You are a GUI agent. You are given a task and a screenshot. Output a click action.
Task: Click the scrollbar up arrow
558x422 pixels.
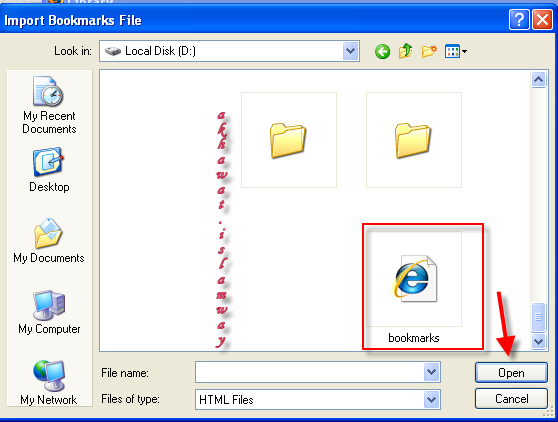pyautogui.click(x=538, y=79)
